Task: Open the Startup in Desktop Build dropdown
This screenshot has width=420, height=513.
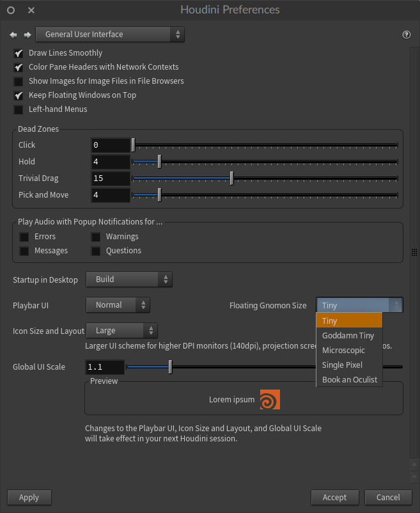Action: [x=129, y=280]
